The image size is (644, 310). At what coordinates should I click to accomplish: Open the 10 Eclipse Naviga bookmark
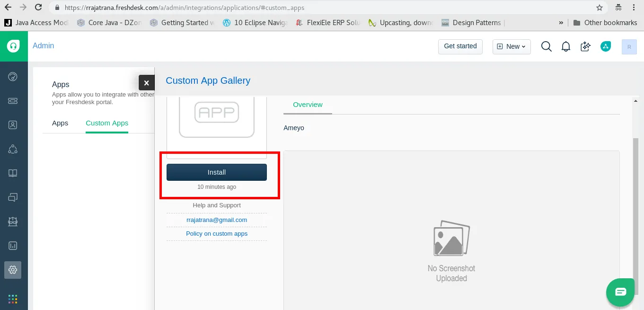click(255, 23)
